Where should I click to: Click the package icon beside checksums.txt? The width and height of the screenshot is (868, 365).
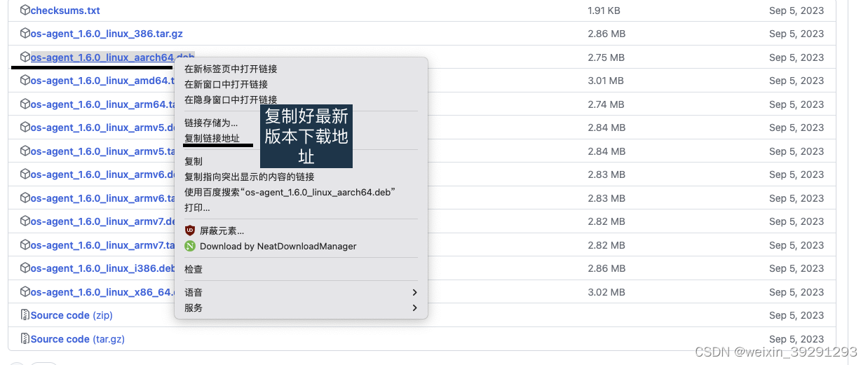coord(25,11)
